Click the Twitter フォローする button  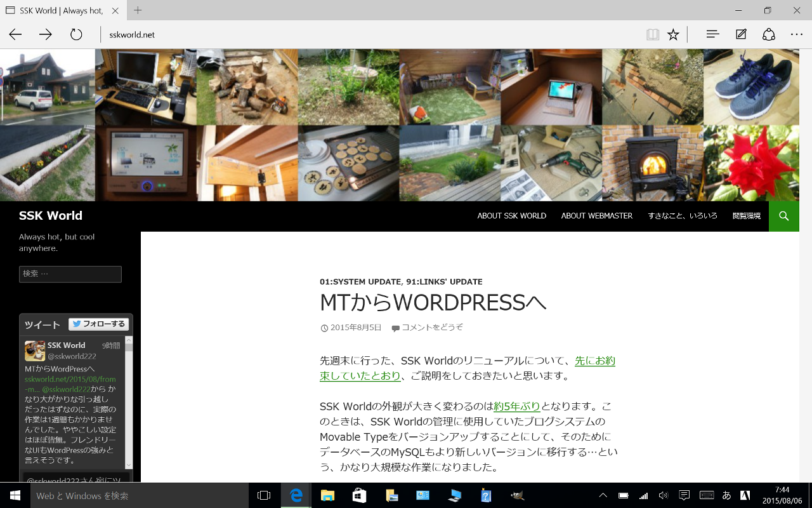point(99,324)
